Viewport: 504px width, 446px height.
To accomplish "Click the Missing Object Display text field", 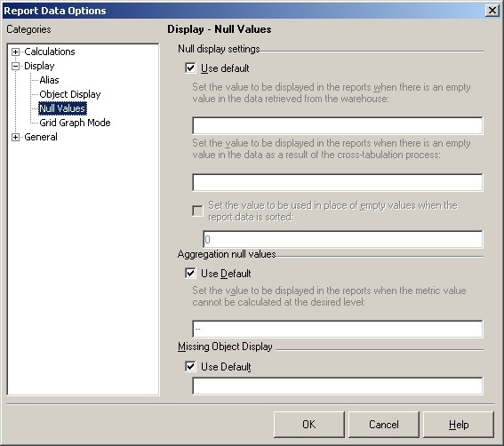I will [338, 386].
